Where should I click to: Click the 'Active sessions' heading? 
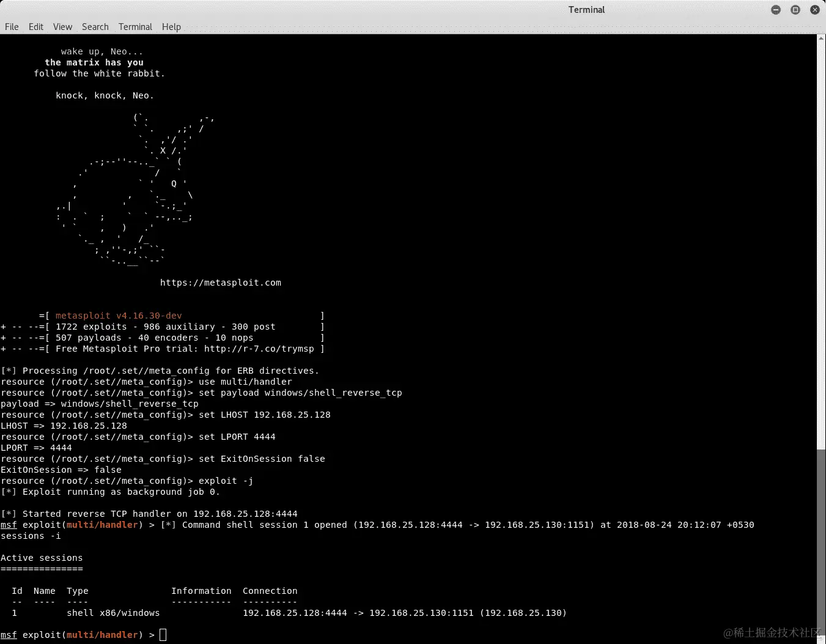click(42, 558)
